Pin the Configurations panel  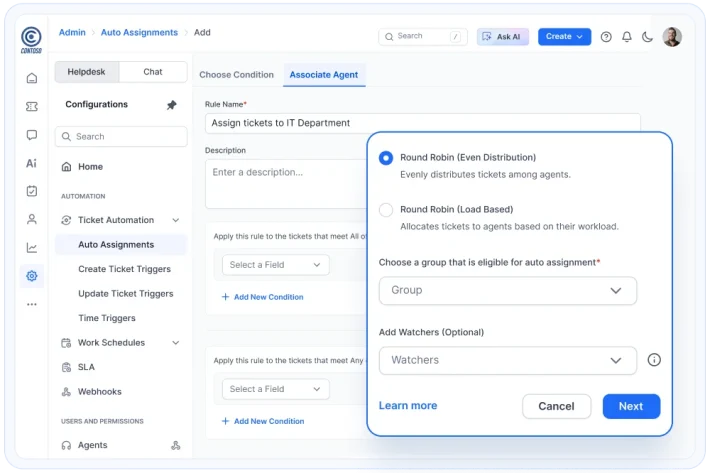coord(172,105)
